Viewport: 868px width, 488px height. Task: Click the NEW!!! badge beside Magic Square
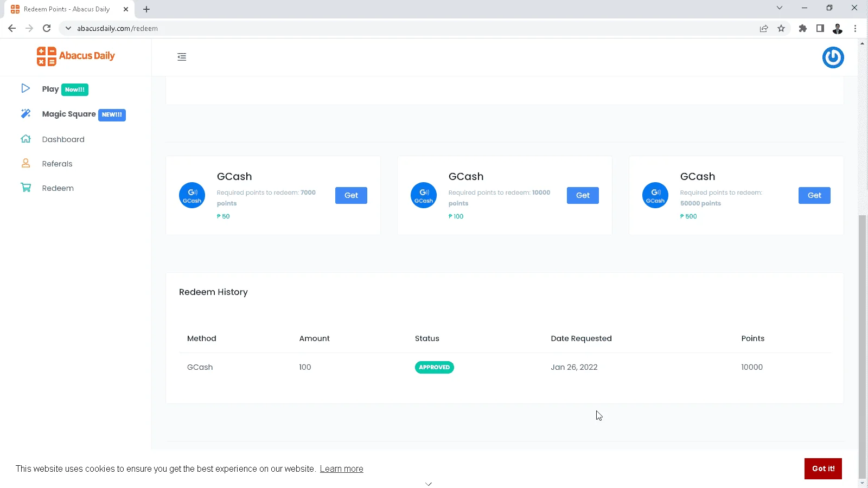click(112, 114)
